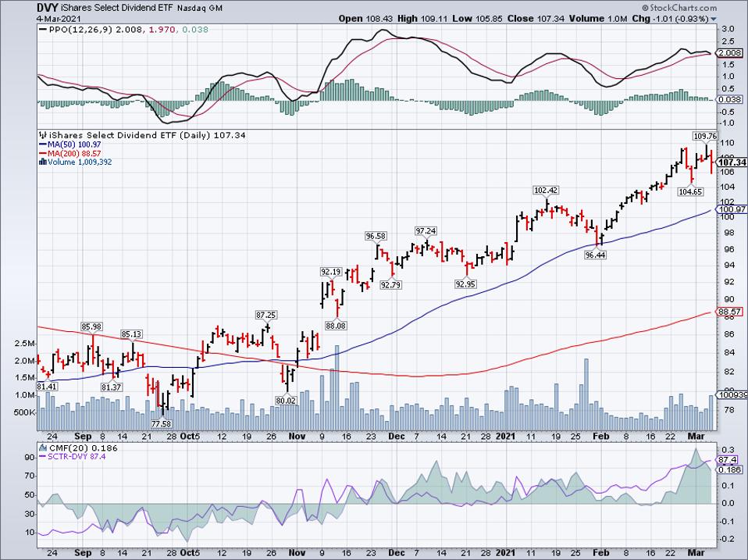The image size is (748, 560).
Task: Click the 77.58 low price annotation
Action: coord(162,423)
